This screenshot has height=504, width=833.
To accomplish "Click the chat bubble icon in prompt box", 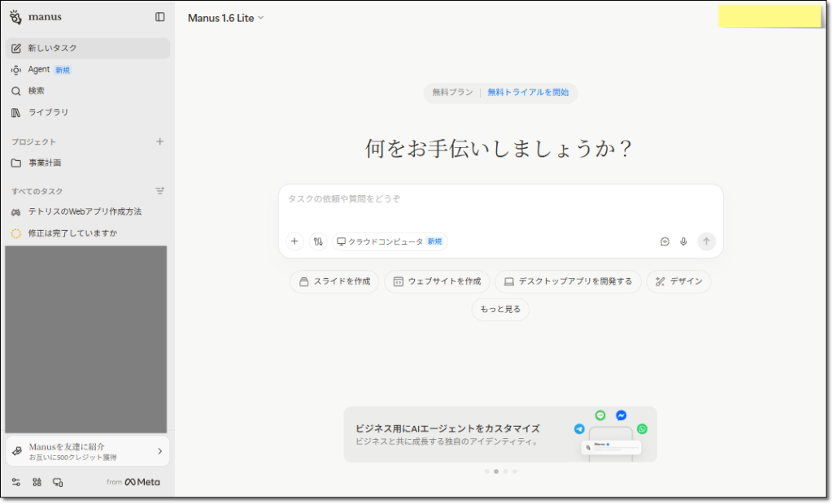I will [x=665, y=241].
